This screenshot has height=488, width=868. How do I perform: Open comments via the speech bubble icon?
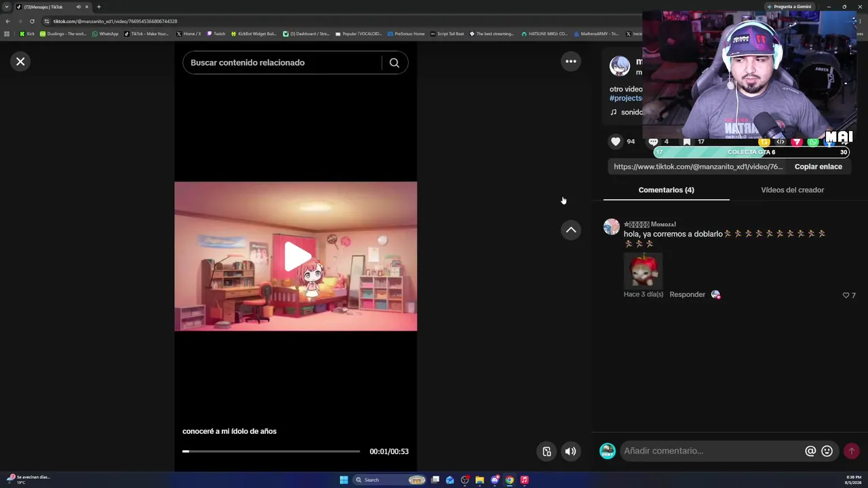point(653,141)
